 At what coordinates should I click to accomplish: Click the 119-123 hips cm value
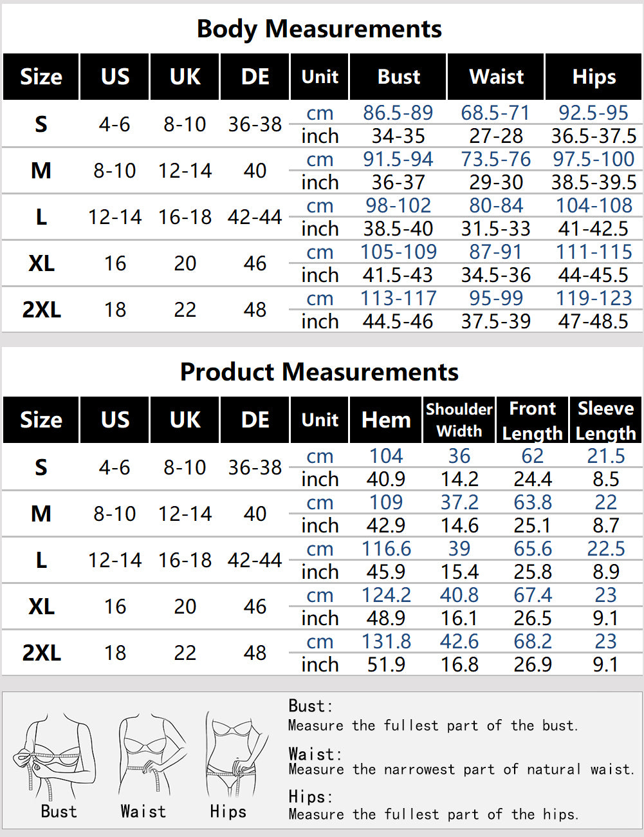click(594, 298)
